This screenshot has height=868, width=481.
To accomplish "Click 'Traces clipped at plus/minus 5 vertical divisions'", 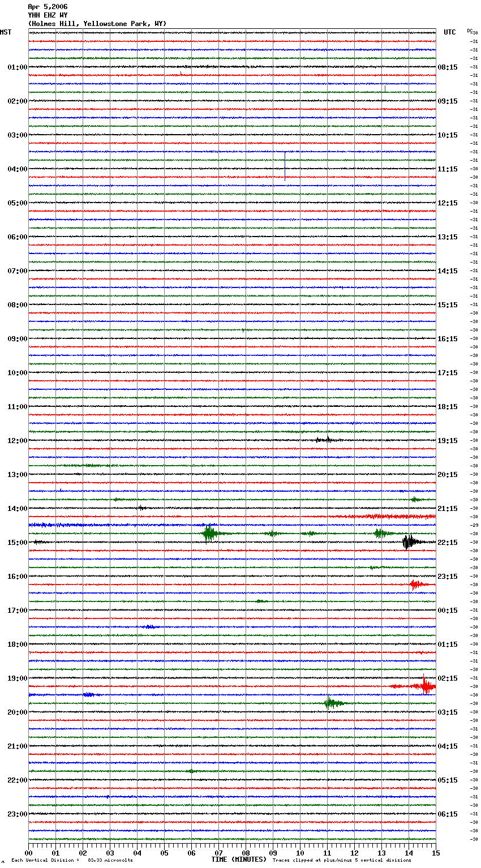I will pos(342,861).
